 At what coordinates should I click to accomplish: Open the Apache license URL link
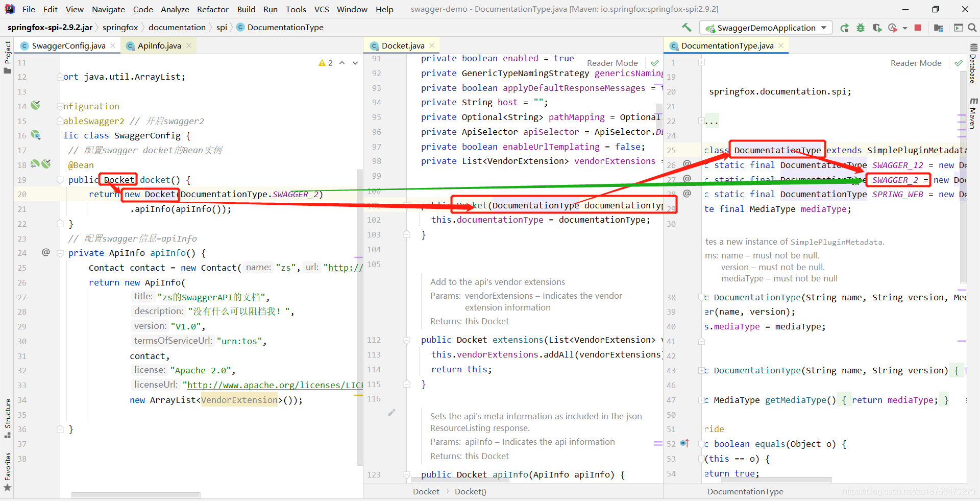tap(275, 385)
